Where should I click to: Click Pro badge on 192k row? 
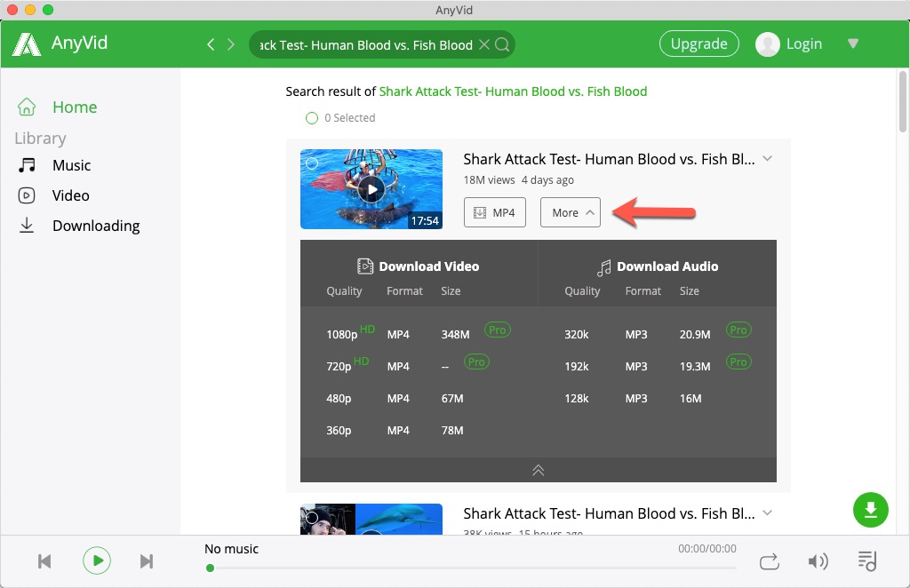pos(738,362)
